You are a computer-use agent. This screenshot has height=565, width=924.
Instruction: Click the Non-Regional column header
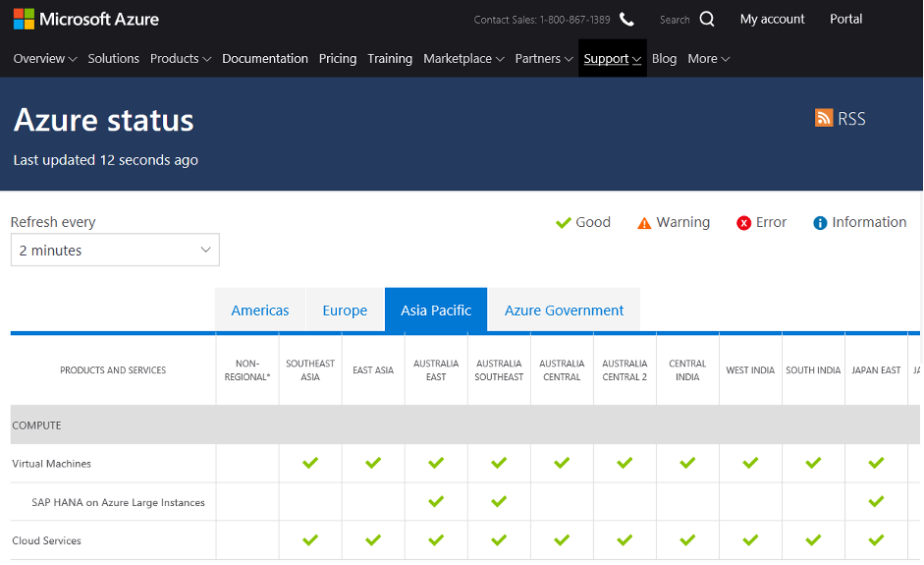(247, 370)
